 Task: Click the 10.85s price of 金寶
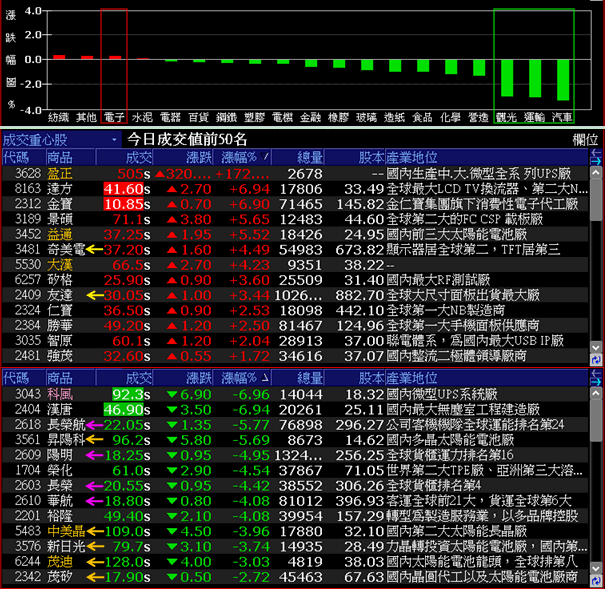pyautogui.click(x=127, y=204)
